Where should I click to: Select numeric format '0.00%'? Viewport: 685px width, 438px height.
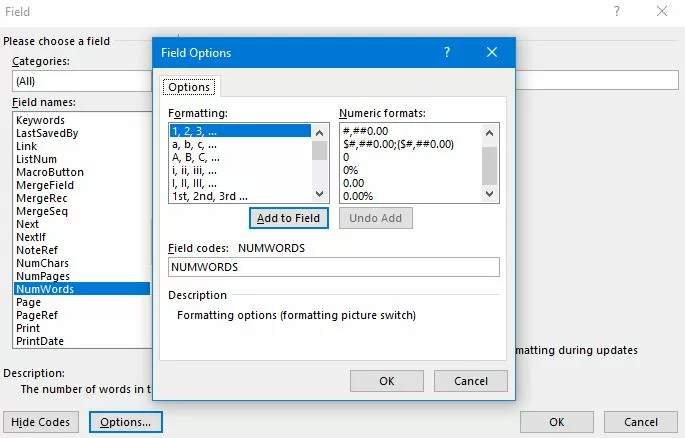click(410, 196)
